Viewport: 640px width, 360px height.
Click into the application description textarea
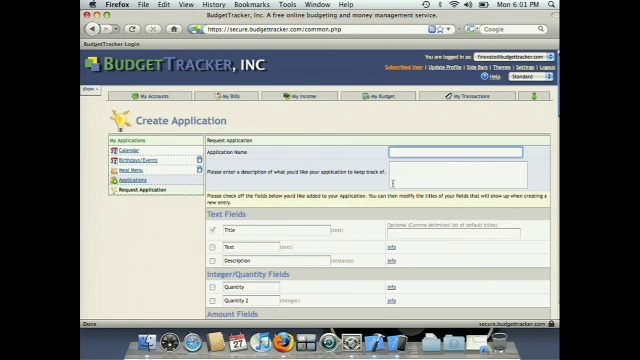pos(458,175)
